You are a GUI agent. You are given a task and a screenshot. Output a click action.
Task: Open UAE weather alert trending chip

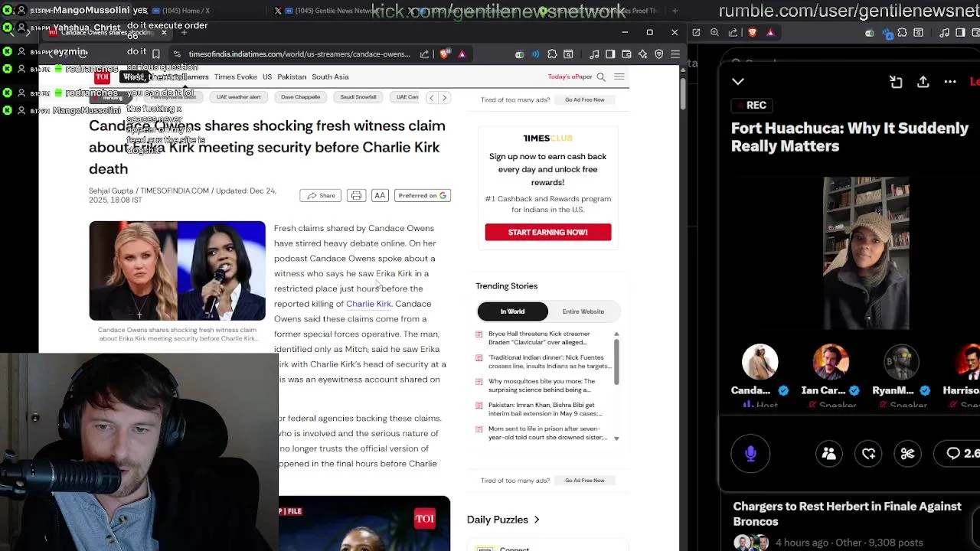click(x=239, y=97)
